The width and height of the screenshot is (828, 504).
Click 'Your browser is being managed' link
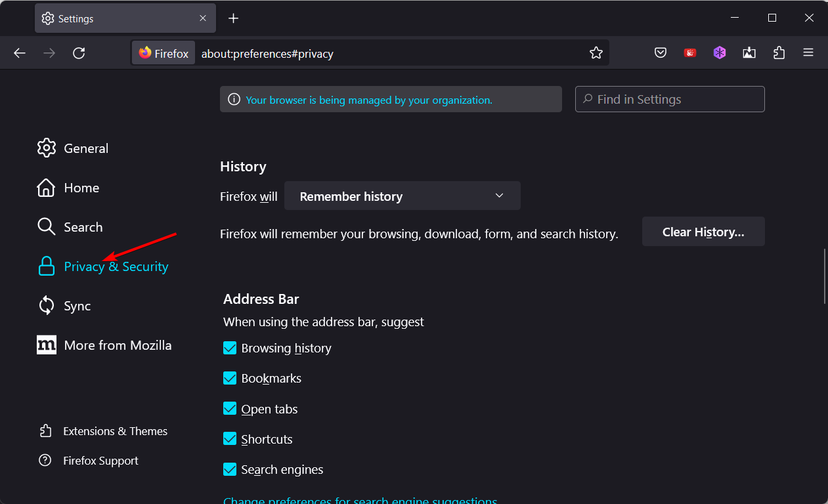tap(369, 100)
